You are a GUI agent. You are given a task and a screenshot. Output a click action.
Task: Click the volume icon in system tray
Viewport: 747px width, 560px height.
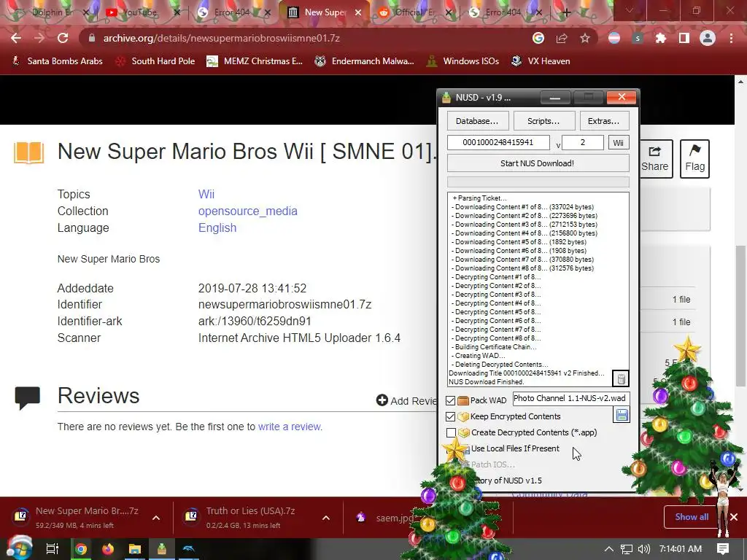643,549
